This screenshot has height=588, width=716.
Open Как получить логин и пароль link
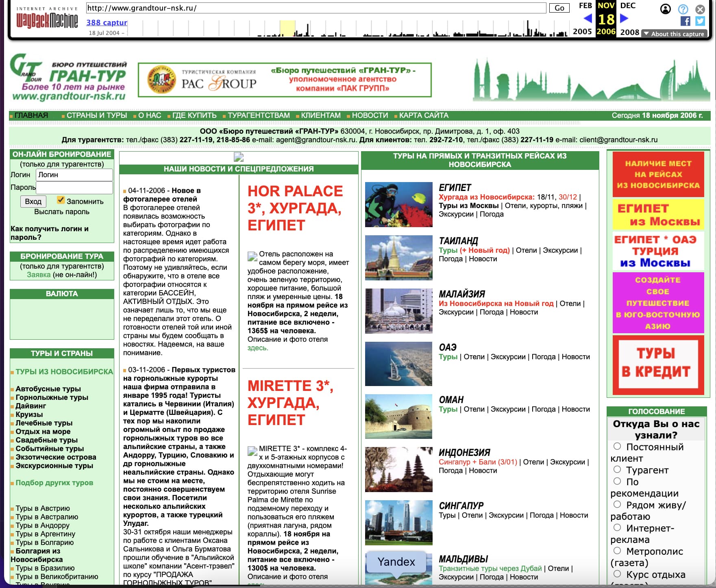pyautogui.click(x=50, y=233)
